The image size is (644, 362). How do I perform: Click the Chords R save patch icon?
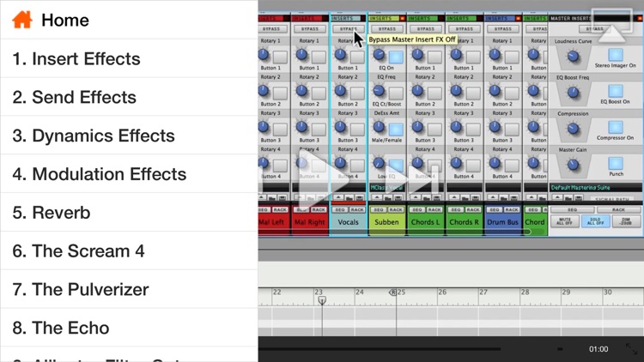(x=474, y=198)
